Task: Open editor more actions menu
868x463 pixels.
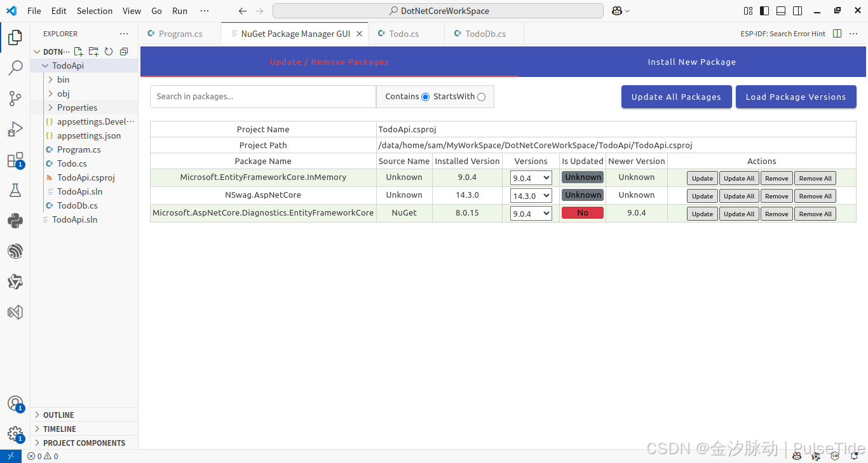Action: point(853,34)
